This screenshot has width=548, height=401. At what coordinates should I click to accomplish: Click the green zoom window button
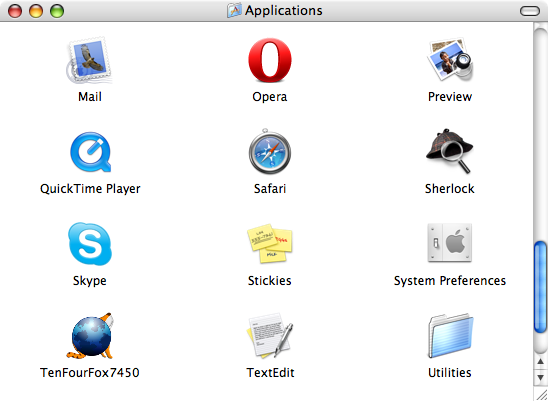(x=57, y=11)
